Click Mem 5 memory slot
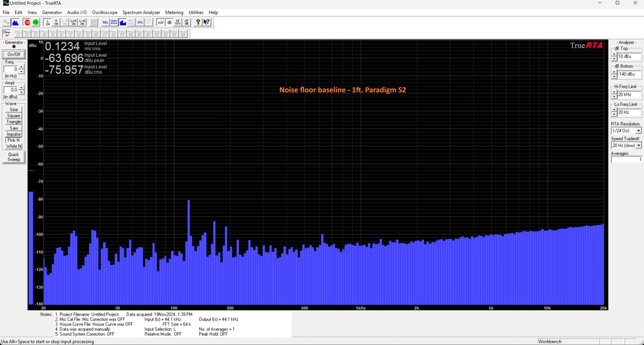This screenshot has height=345, width=644. coord(53,33)
